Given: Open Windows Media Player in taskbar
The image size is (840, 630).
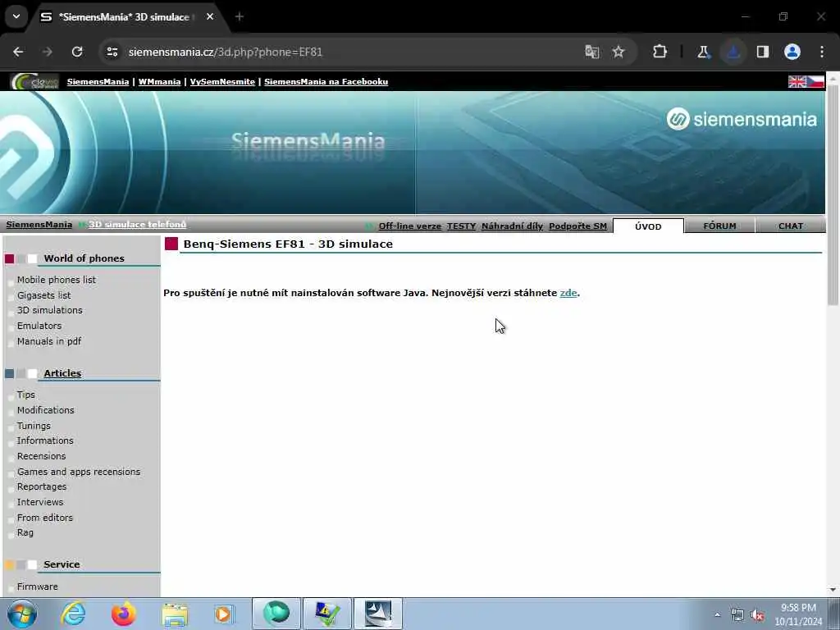Looking at the screenshot, I should (x=224, y=614).
